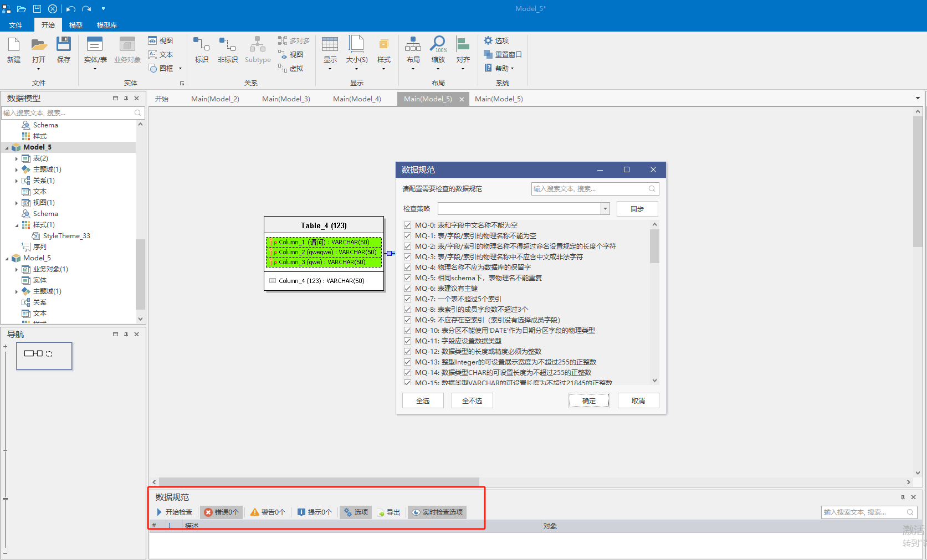Toggle rule MQ-14 checkbox
Screen dimensions: 927x560
pos(407,373)
